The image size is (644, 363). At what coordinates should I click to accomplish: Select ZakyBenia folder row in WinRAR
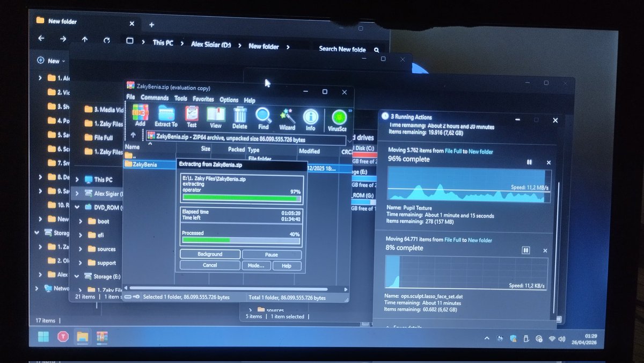[150, 164]
